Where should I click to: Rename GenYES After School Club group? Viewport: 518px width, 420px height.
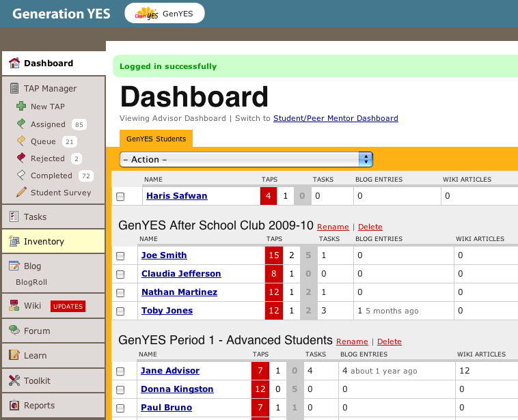[x=333, y=227]
